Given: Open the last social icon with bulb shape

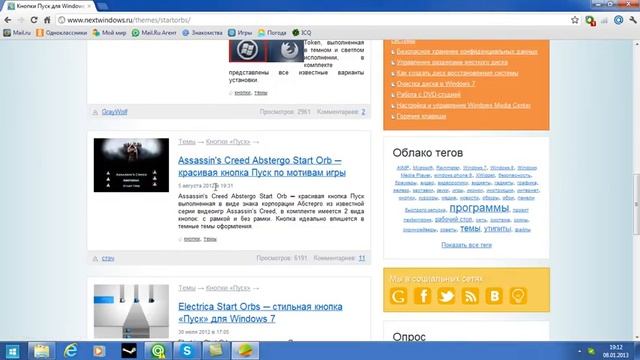Looking at the screenshot, I should (518, 296).
